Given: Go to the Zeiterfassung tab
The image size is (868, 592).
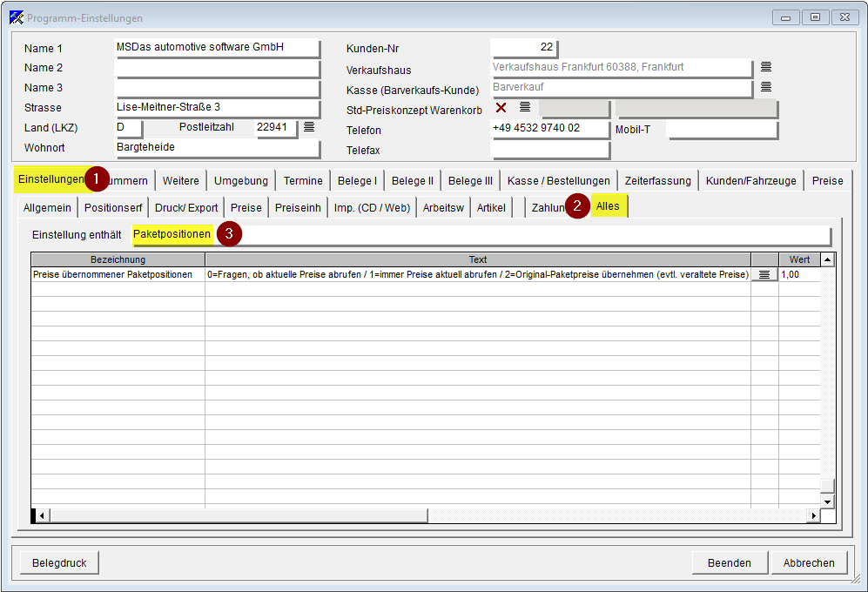Looking at the screenshot, I should pos(658,181).
